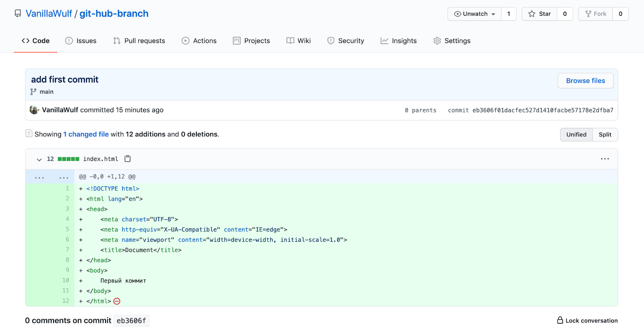Image resolution: width=644 pixels, height=331 pixels.
Task: Star the repository
Action: [x=539, y=14]
